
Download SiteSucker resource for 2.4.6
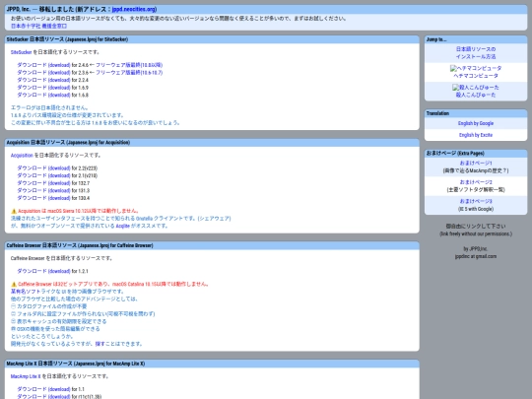click(43, 65)
